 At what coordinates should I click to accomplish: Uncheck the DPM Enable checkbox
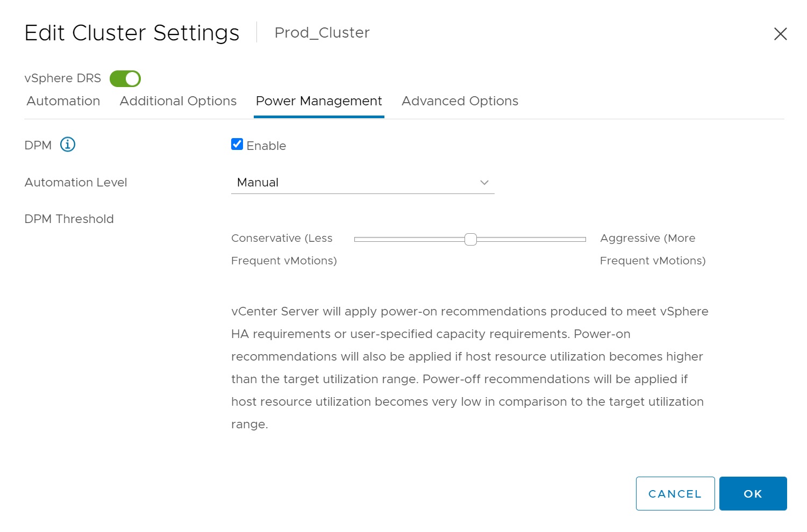[237, 145]
